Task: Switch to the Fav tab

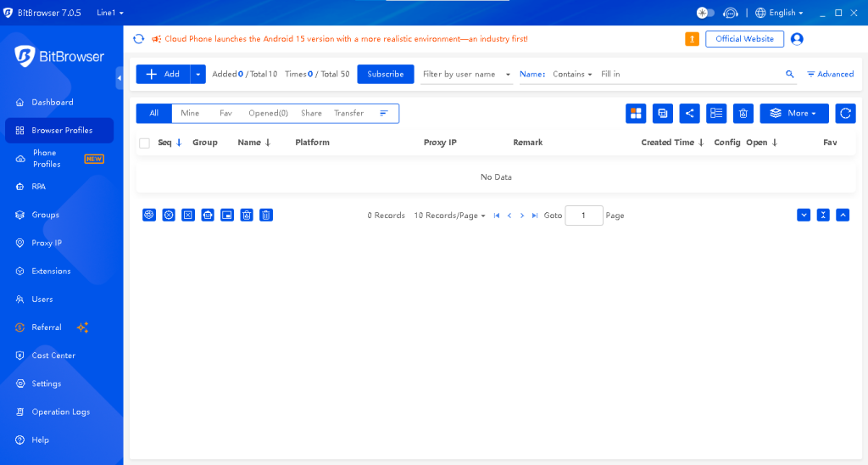Action: click(x=225, y=113)
